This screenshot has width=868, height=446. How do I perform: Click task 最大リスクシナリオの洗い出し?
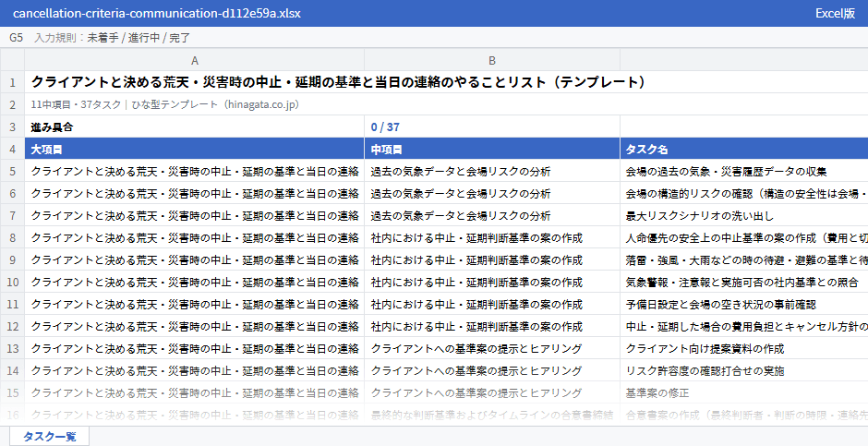click(744, 215)
